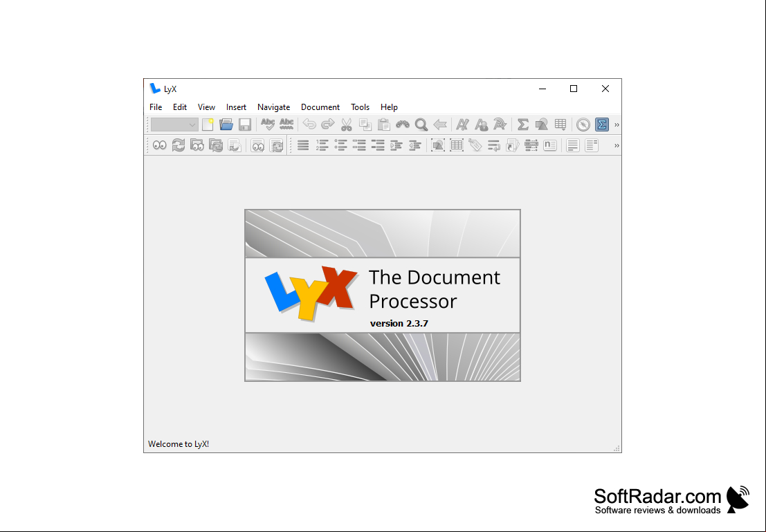Update the document (circular arrows icon)
The height and width of the screenshot is (532, 766).
[179, 145]
